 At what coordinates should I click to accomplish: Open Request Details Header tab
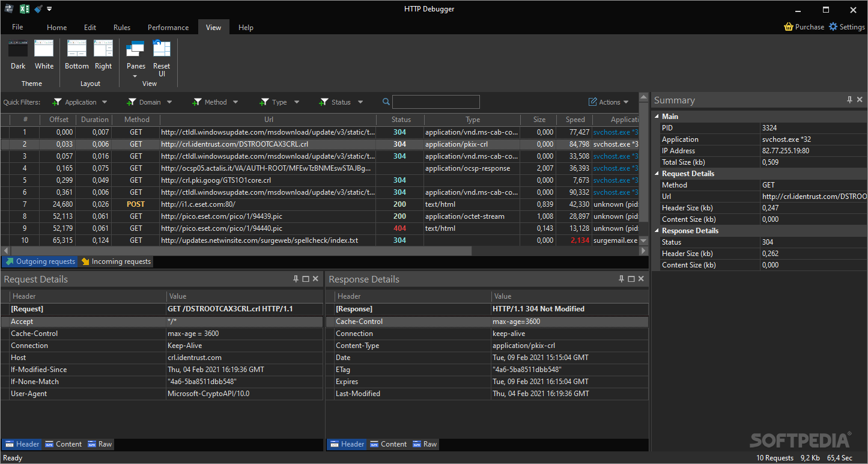pyautogui.click(x=22, y=444)
